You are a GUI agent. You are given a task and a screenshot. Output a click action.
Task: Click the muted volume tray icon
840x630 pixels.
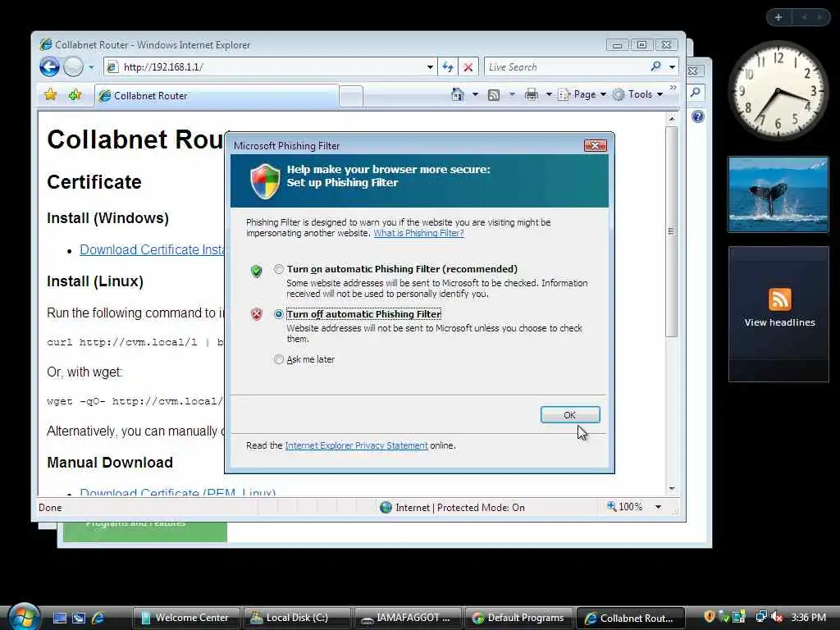[x=777, y=617]
